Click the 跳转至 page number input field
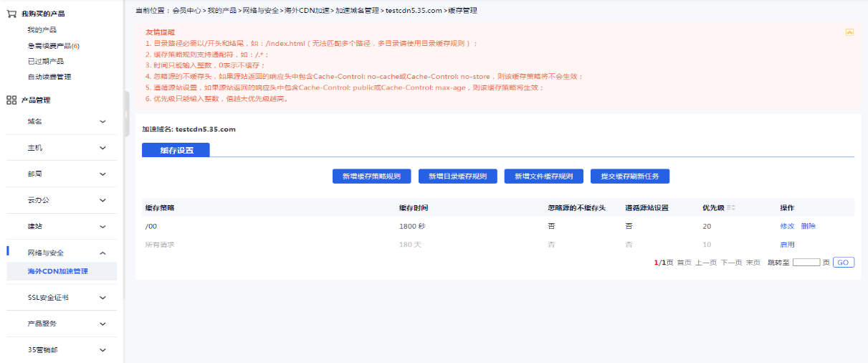The height and width of the screenshot is (363, 868). click(806, 263)
